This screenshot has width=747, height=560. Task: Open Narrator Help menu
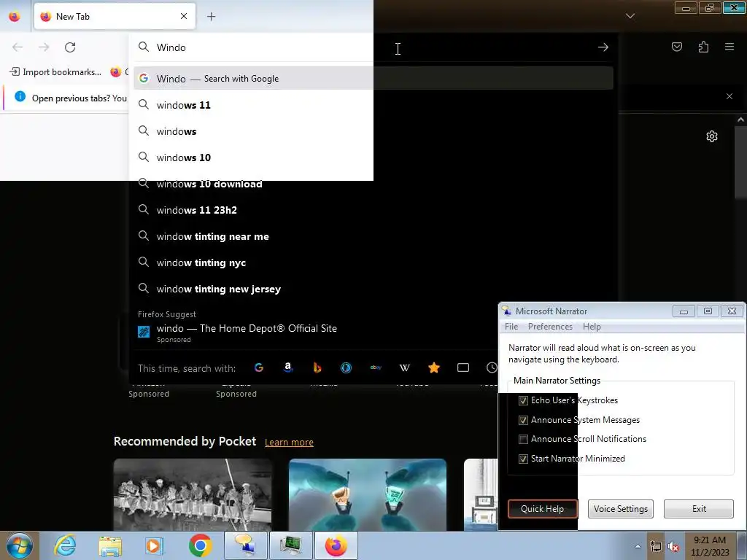point(592,327)
